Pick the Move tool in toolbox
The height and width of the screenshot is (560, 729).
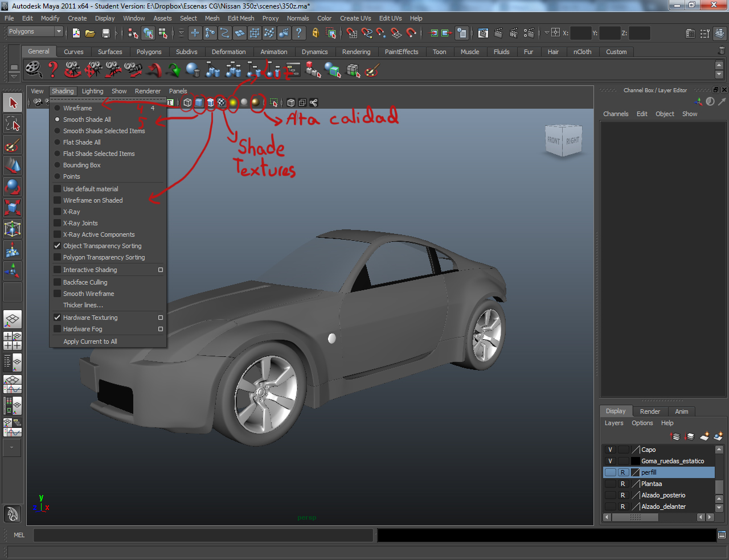coord(13,166)
